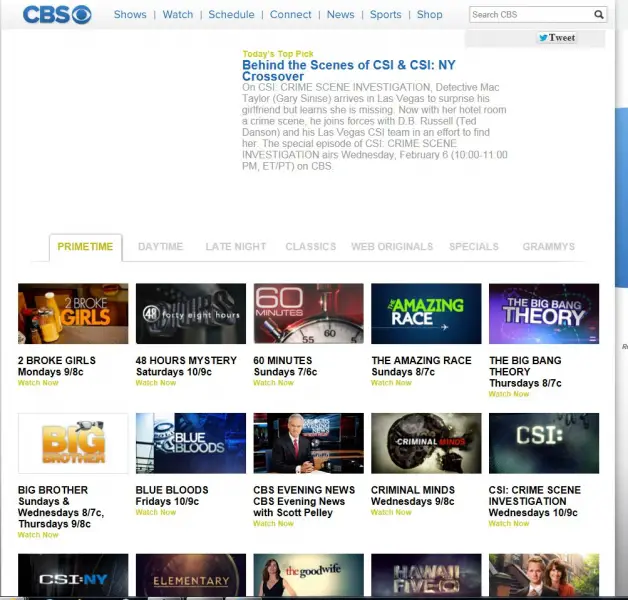Image resolution: width=628 pixels, height=600 pixels.
Task: Go to News in top navigation
Action: 340,14
